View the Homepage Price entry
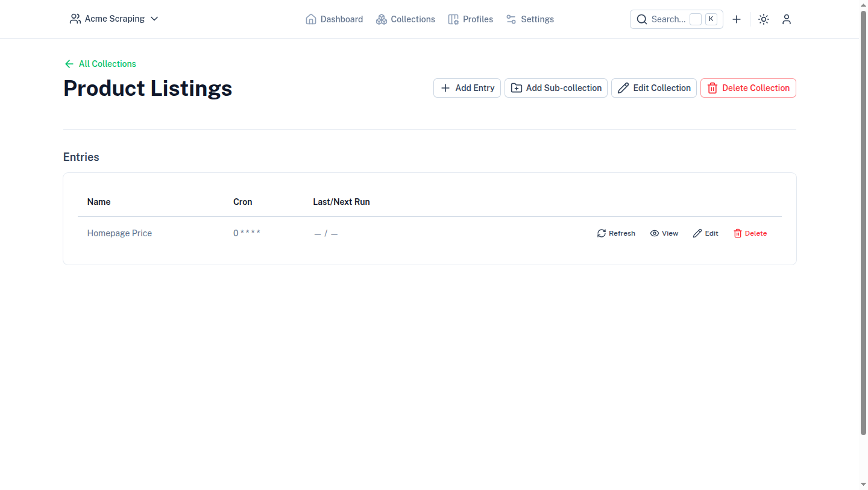This screenshot has width=868, height=490. pyautogui.click(x=664, y=233)
